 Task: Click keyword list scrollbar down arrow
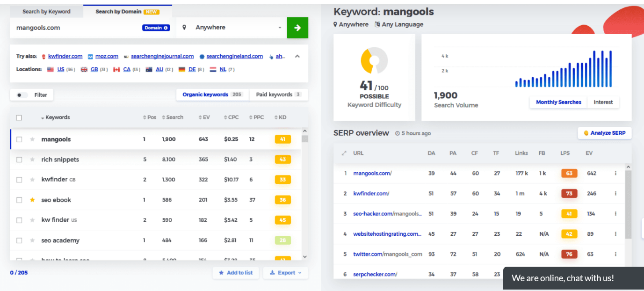pos(305,257)
